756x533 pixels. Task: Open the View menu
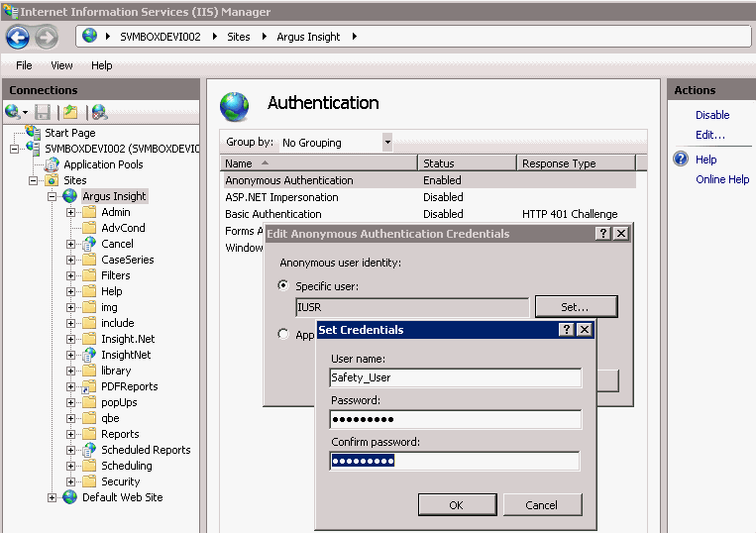[x=61, y=65]
